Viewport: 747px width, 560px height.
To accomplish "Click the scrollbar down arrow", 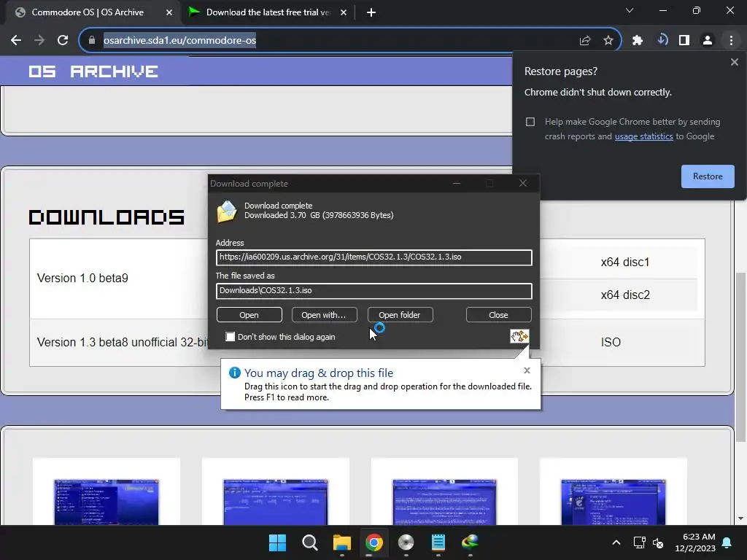I will click(x=741, y=518).
